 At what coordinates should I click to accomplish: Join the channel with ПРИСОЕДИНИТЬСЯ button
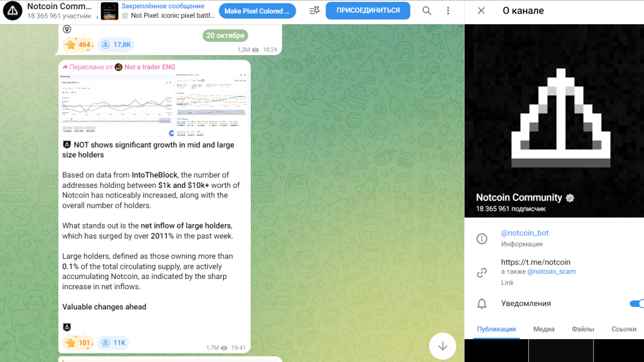pyautogui.click(x=368, y=11)
